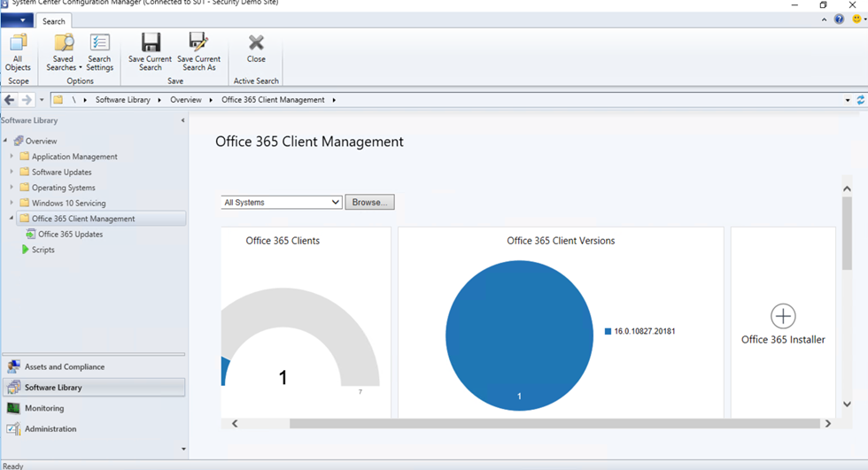The height and width of the screenshot is (470, 868).
Task: Open the help icon in the ribbon
Action: [x=840, y=19]
